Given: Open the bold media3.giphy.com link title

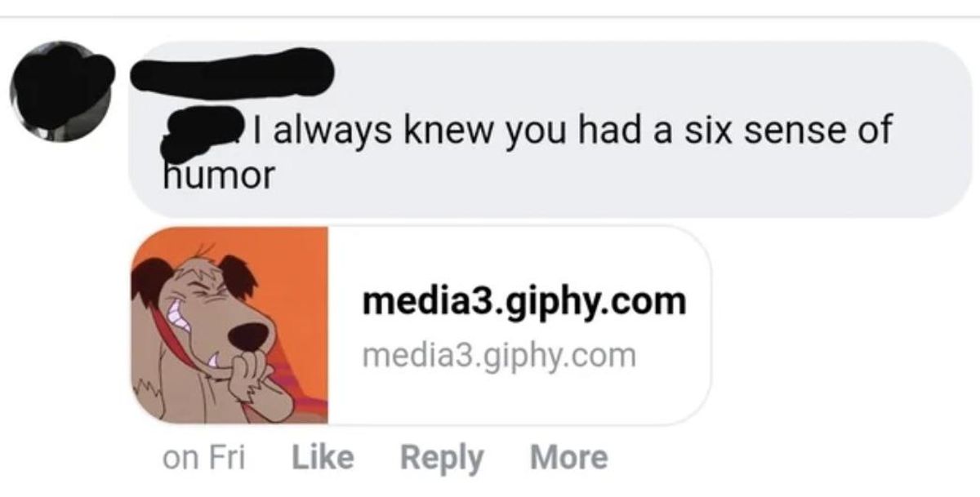Looking at the screenshot, I should pos(524,302).
